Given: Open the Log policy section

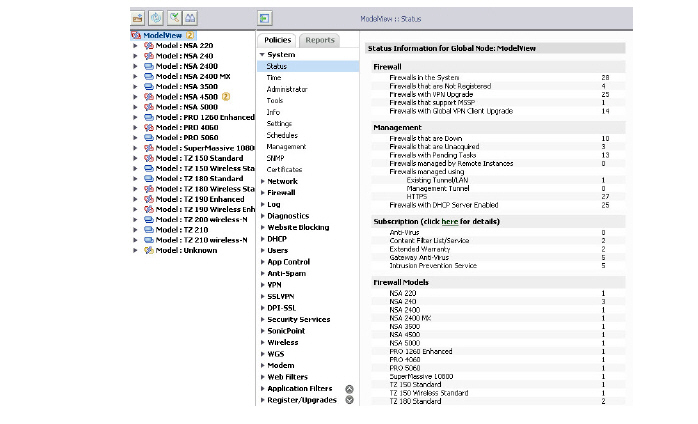Looking at the screenshot, I should (x=274, y=204).
